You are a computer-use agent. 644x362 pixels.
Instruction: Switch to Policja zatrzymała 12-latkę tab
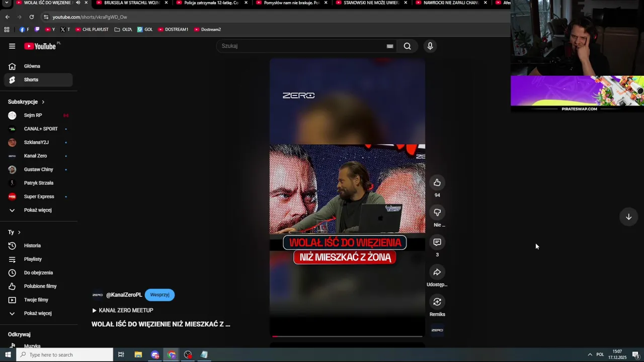click(x=211, y=3)
